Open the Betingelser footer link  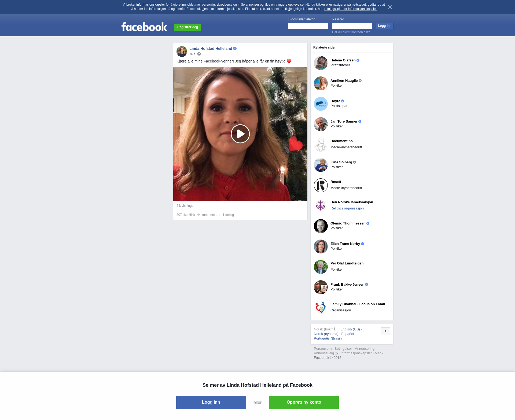click(x=343, y=349)
